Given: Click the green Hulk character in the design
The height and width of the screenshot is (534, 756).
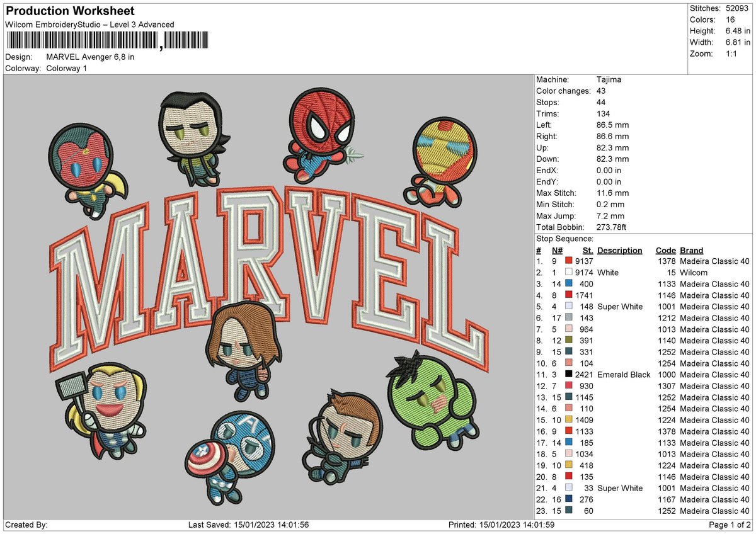Looking at the screenshot, I should pos(433,401).
